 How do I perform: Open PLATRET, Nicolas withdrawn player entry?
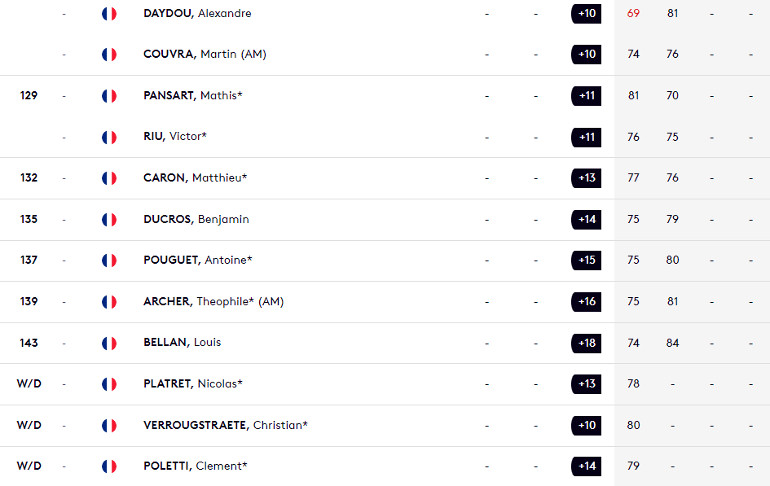[x=385, y=384]
